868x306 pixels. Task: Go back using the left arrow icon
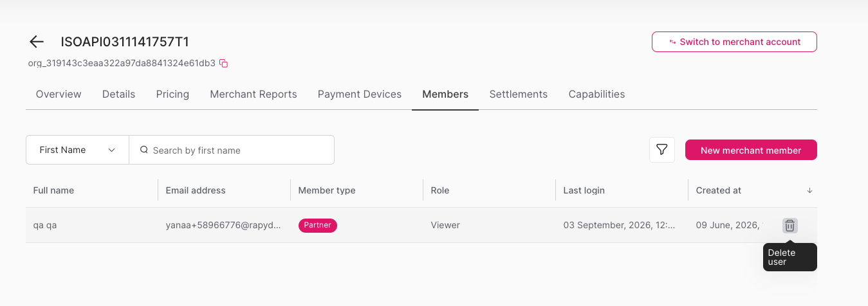(x=37, y=42)
